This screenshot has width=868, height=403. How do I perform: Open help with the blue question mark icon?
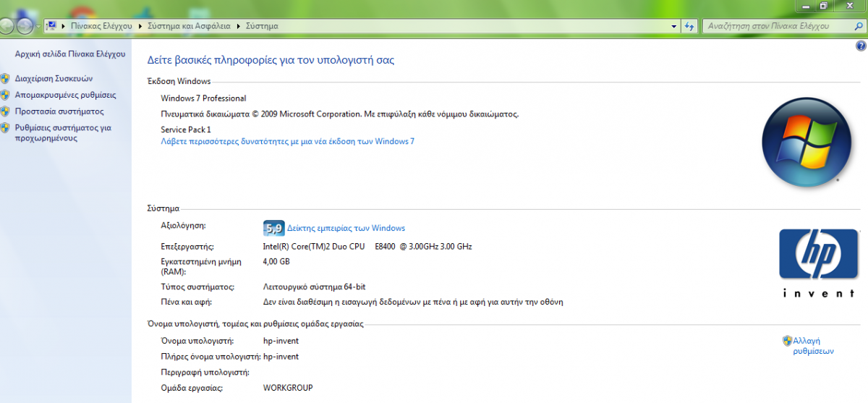(x=860, y=45)
